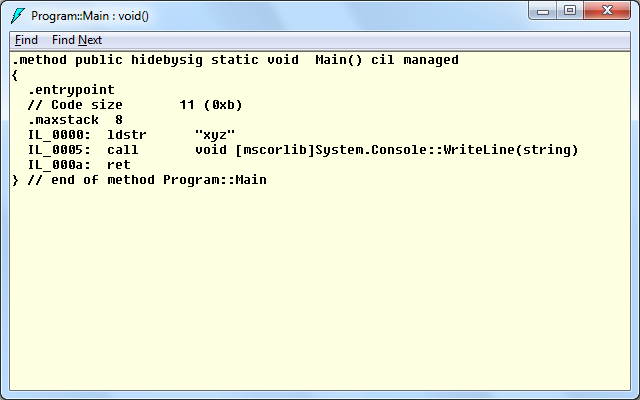The image size is (640, 400).
Task: Click the .method declaration line
Action: tap(235, 60)
